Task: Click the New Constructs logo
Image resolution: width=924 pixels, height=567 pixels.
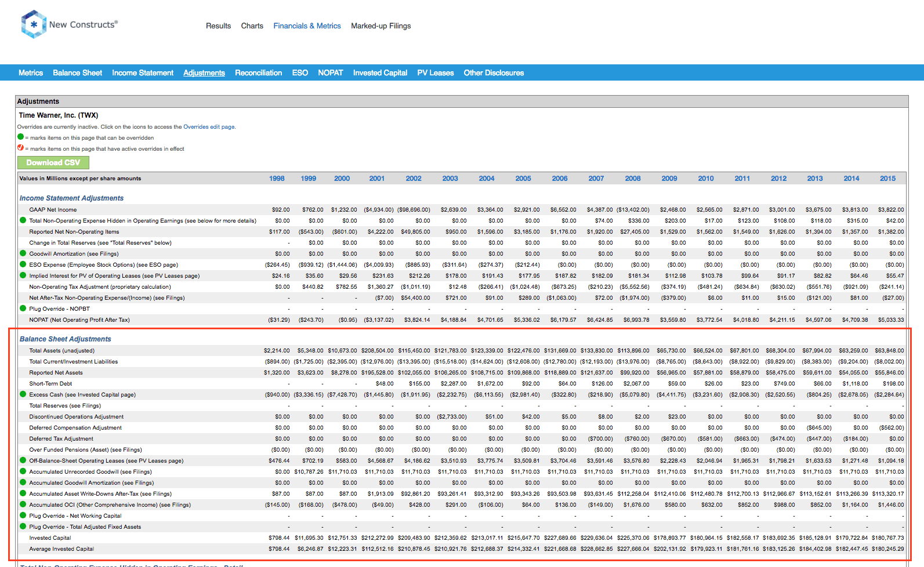Action: pyautogui.click(x=69, y=24)
